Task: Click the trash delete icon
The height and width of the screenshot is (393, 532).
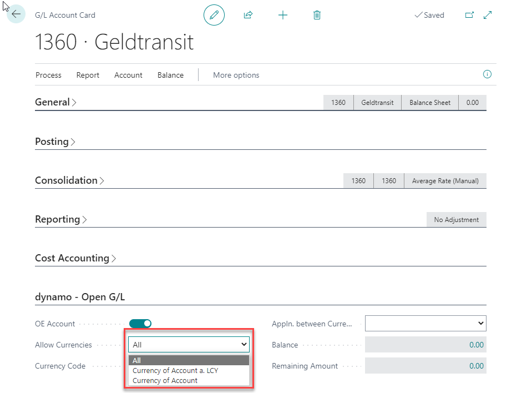Action: click(317, 15)
